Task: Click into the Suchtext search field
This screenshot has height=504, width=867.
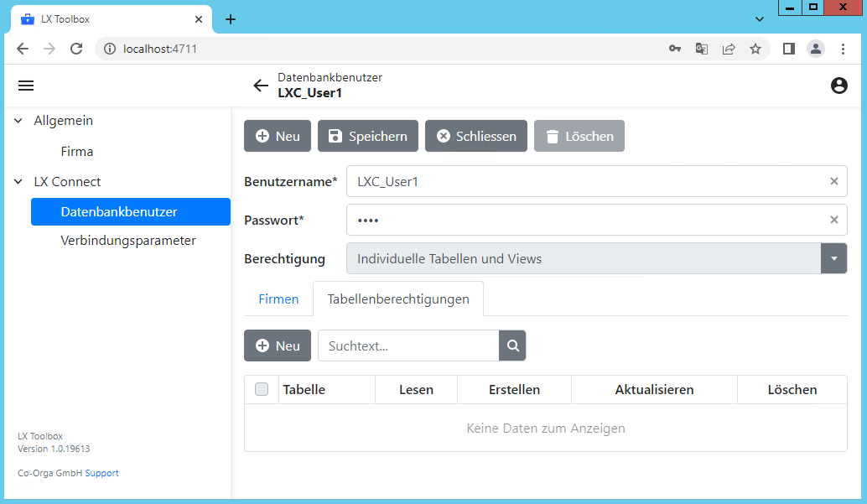Action: click(x=408, y=346)
